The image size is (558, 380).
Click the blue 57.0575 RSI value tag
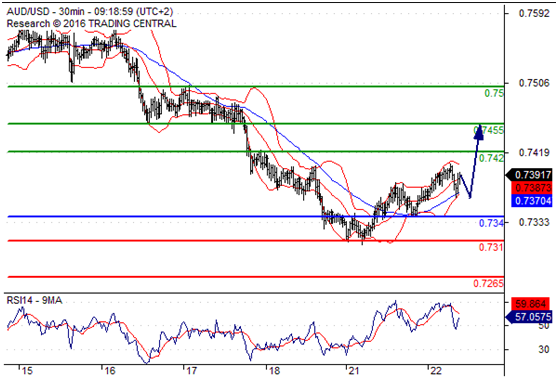(x=529, y=317)
